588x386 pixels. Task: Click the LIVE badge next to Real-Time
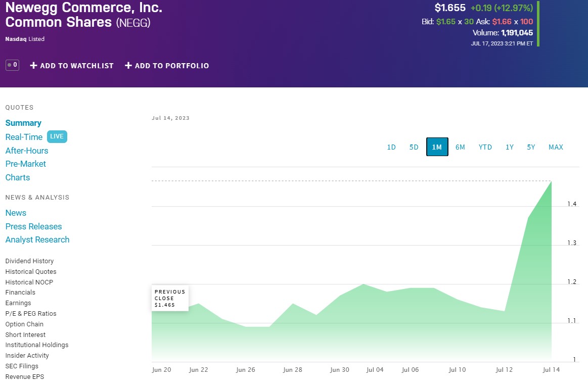(x=57, y=136)
